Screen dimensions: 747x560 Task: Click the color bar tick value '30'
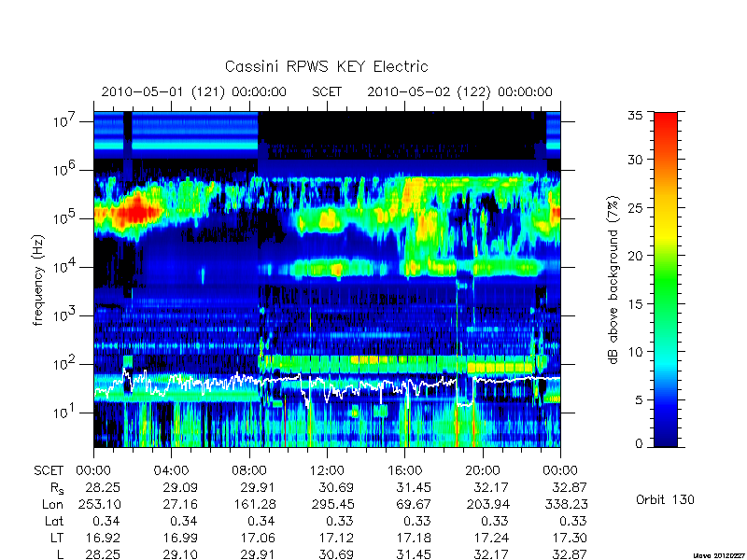pos(636,159)
